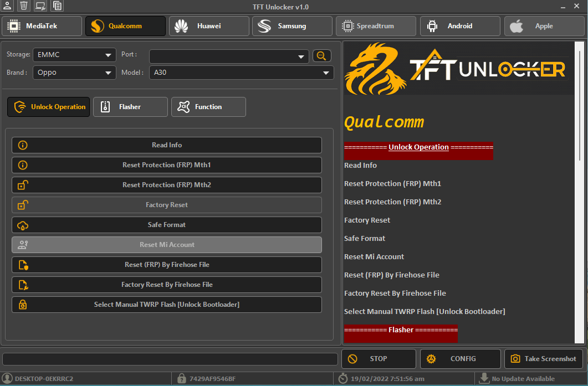This screenshot has height=386, width=588.
Task: Click the download icon beside No Update Available
Action: point(484,379)
